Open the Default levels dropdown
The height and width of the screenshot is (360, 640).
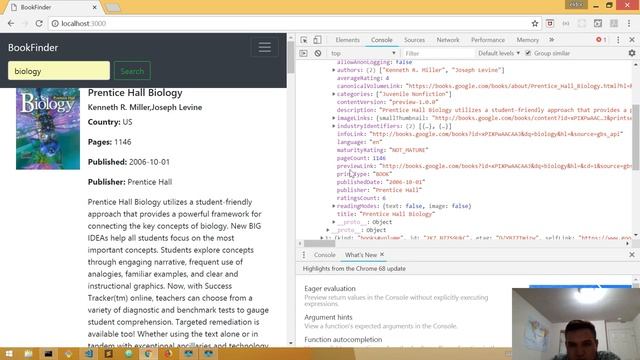[x=499, y=53]
